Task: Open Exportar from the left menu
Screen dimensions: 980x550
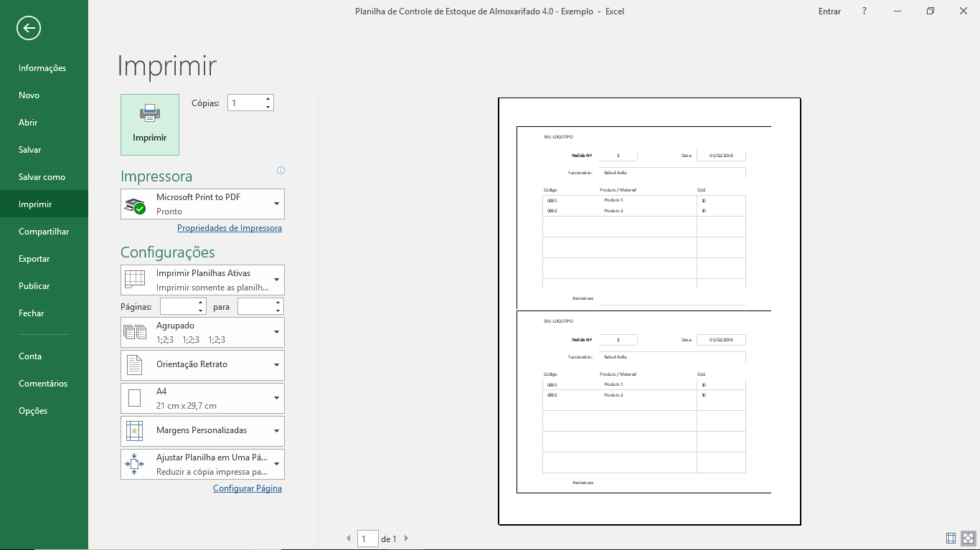Action: coord(34,259)
